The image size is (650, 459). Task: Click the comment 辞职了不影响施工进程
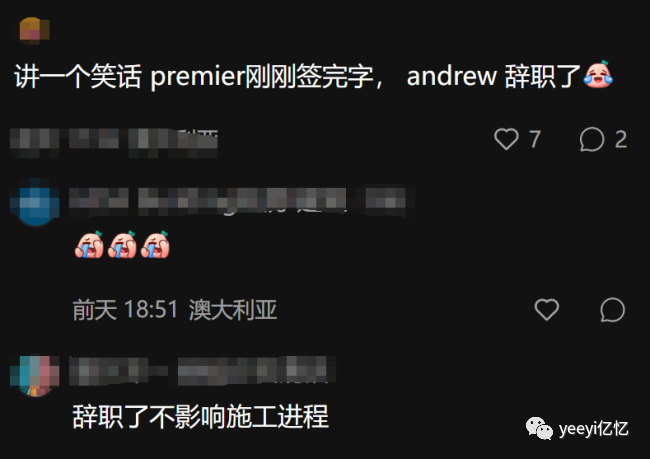coord(201,416)
